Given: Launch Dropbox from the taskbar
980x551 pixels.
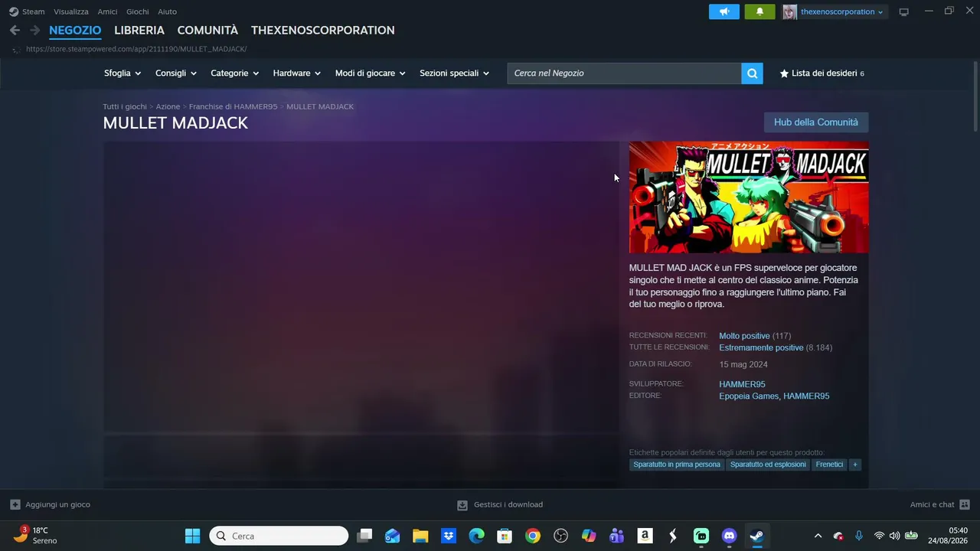Looking at the screenshot, I should coord(449,536).
